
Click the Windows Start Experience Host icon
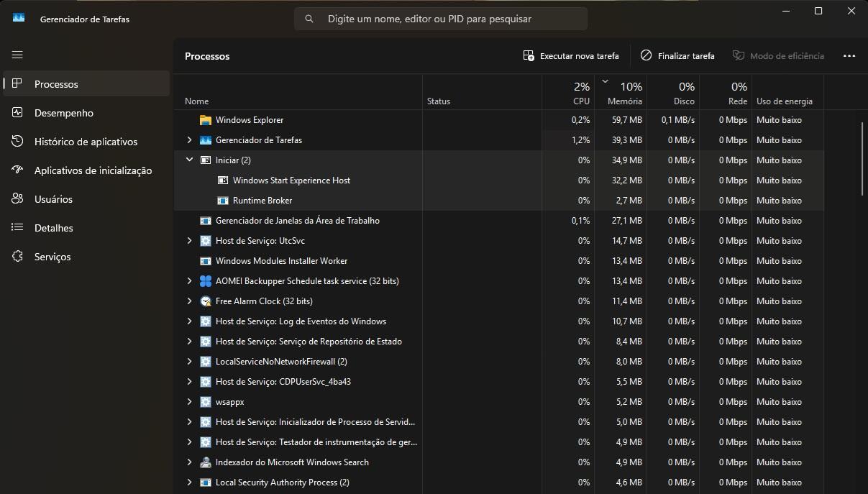tap(223, 180)
